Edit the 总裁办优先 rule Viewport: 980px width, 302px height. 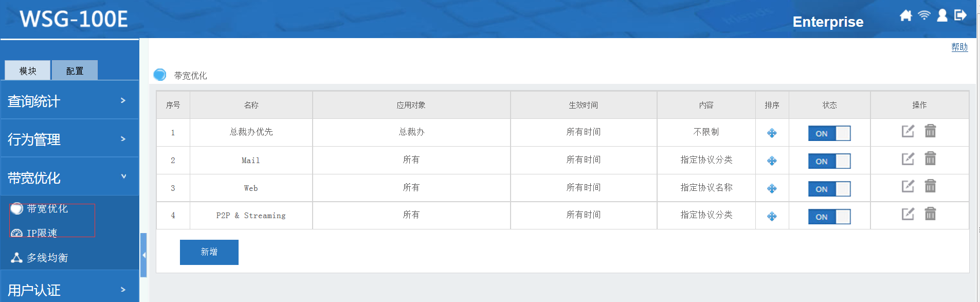[908, 132]
